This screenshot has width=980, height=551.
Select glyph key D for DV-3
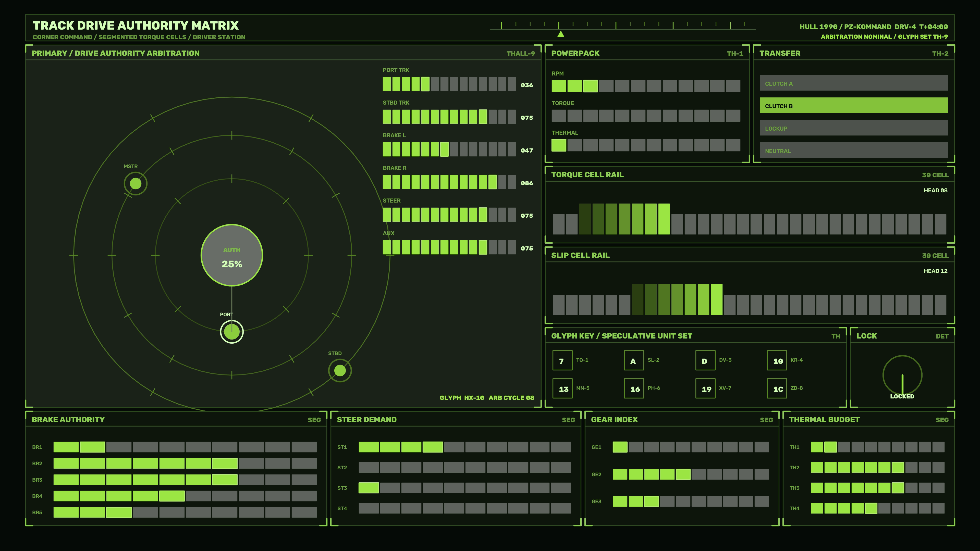[705, 360]
